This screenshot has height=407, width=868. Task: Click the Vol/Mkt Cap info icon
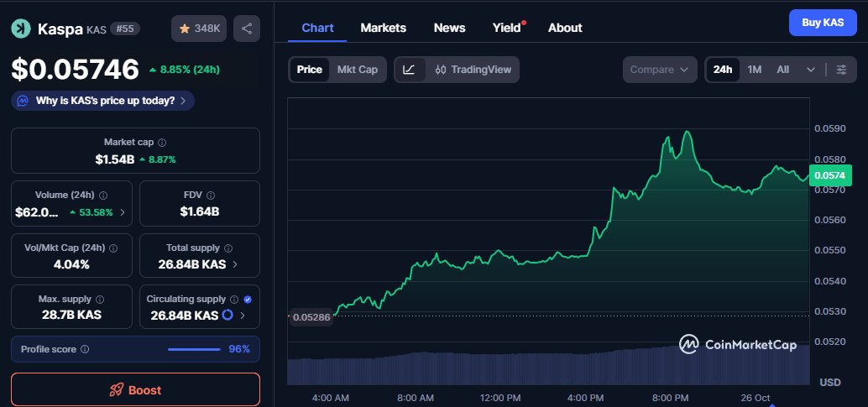coord(113,248)
